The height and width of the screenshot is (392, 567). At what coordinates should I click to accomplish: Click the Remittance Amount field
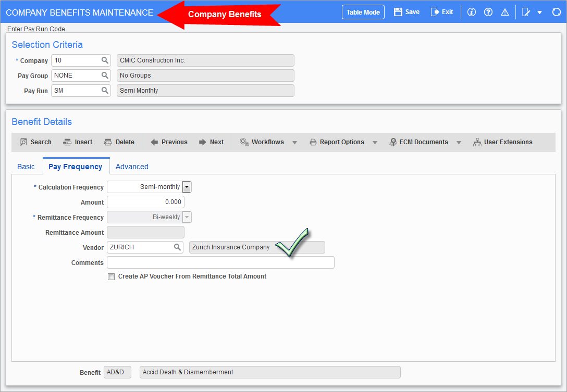click(146, 232)
